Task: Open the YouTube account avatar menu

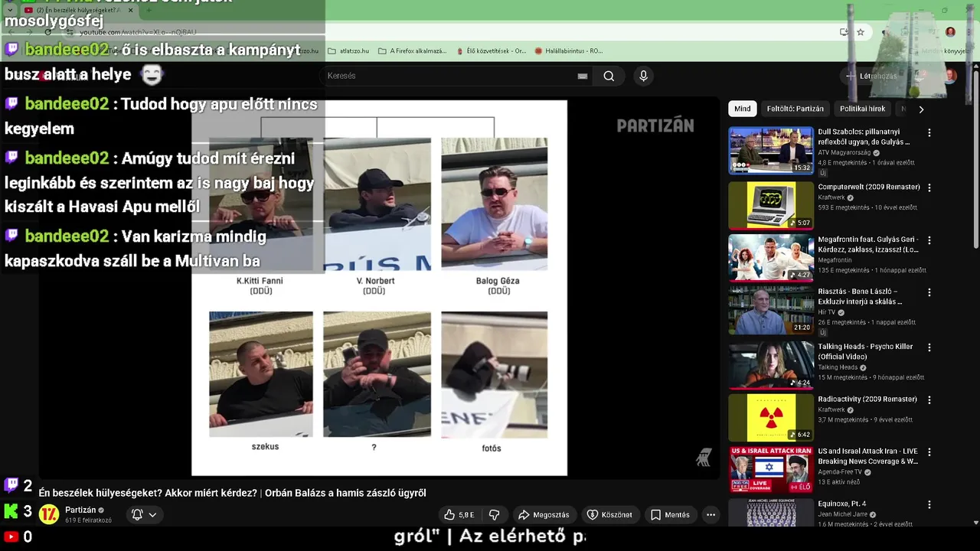Action: tap(950, 76)
